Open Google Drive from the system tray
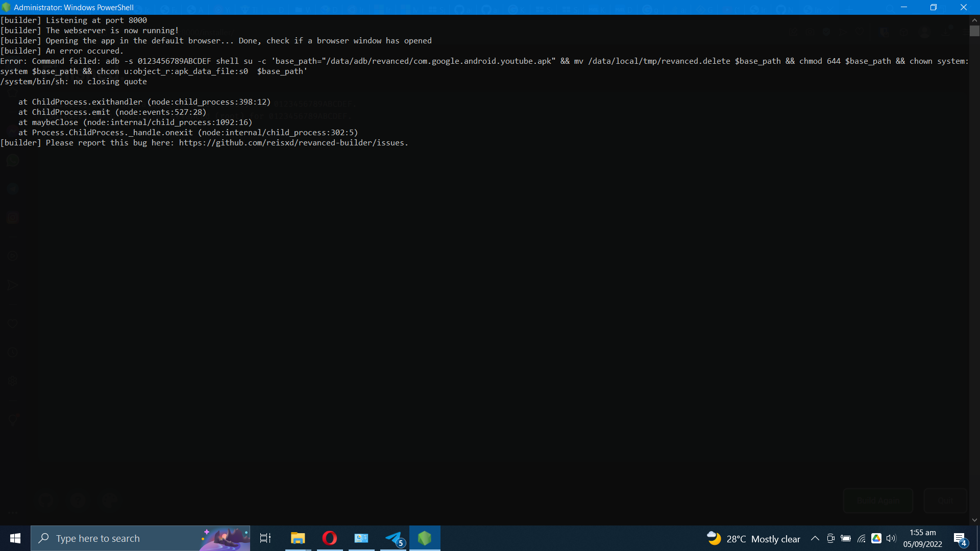The width and height of the screenshot is (980, 551). [876, 538]
